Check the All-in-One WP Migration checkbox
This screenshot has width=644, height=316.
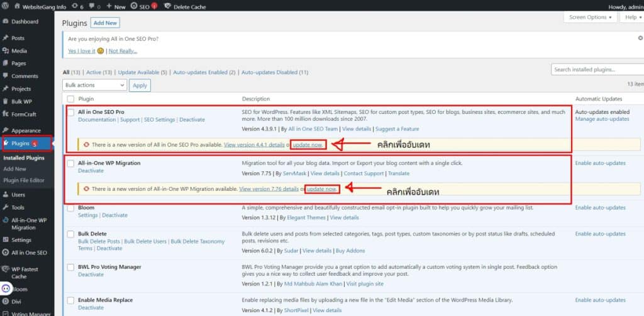tap(70, 164)
